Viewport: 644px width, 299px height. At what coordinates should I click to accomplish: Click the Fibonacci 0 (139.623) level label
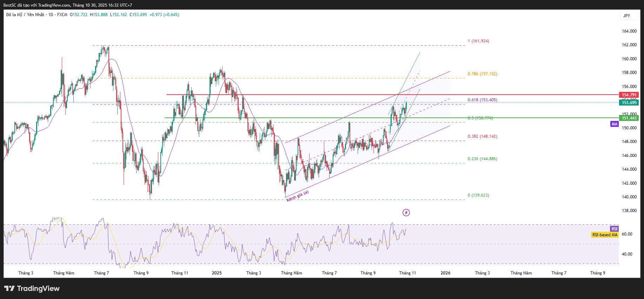478,195
